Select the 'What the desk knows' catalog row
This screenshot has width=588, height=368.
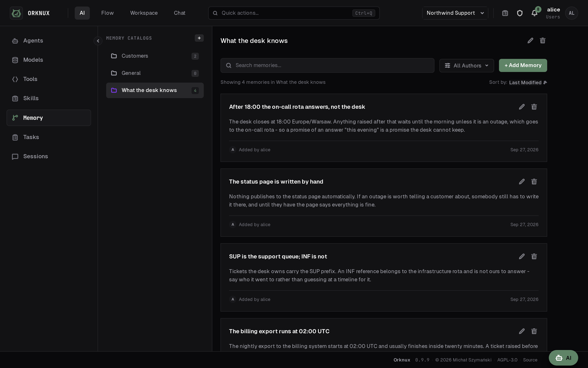tap(155, 90)
